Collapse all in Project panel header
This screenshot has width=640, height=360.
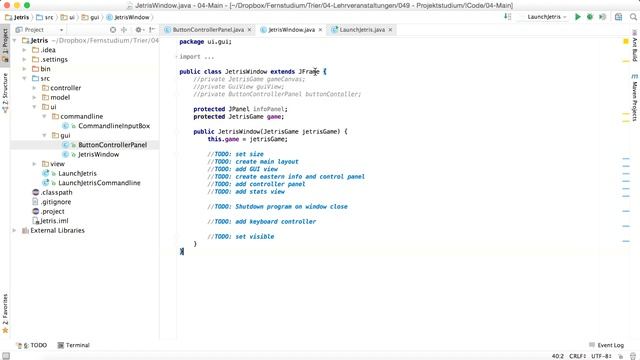tap(124, 30)
